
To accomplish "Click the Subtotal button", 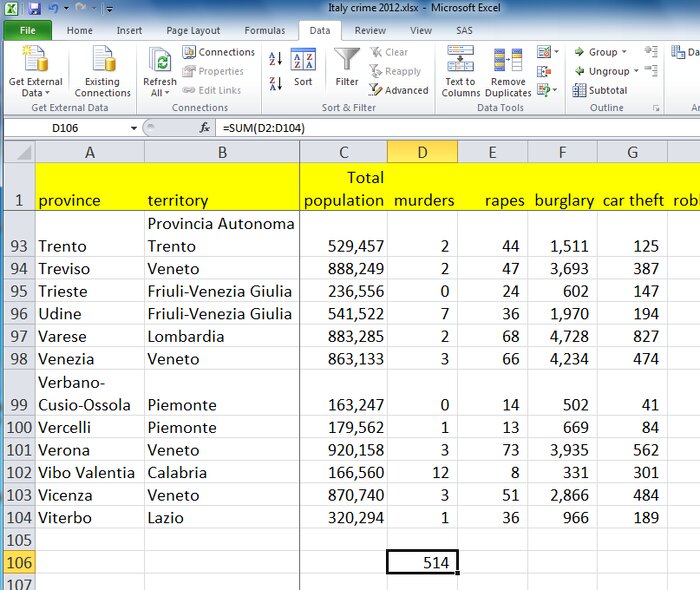I will tap(600, 90).
